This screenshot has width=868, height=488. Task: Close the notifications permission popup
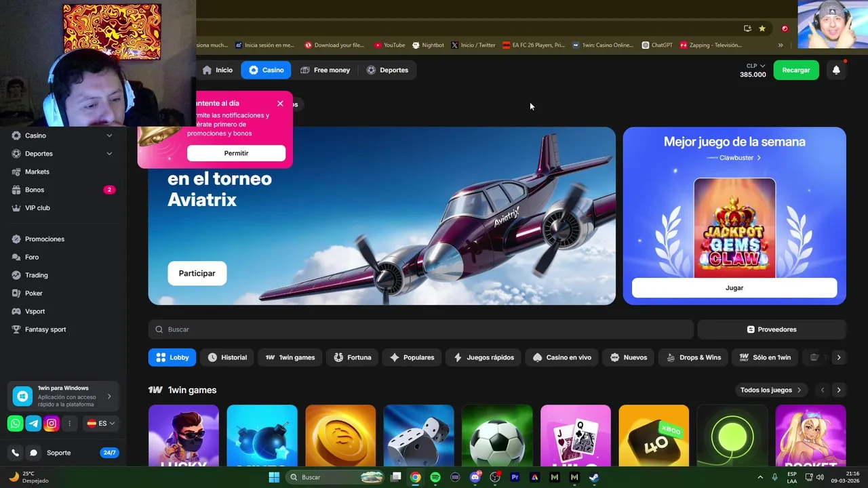(280, 104)
